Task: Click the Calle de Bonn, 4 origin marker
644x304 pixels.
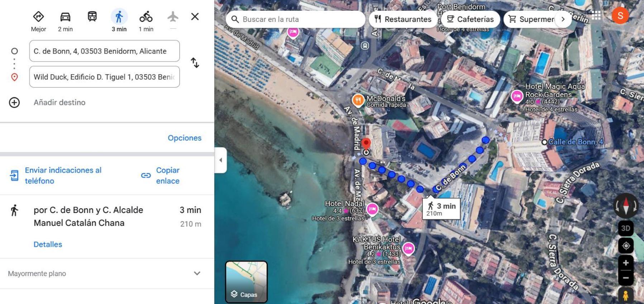Action: (544, 142)
